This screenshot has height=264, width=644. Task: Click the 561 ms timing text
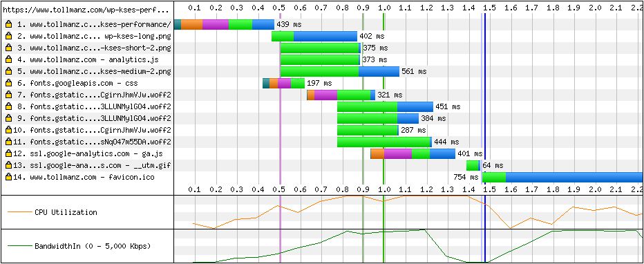(414, 71)
